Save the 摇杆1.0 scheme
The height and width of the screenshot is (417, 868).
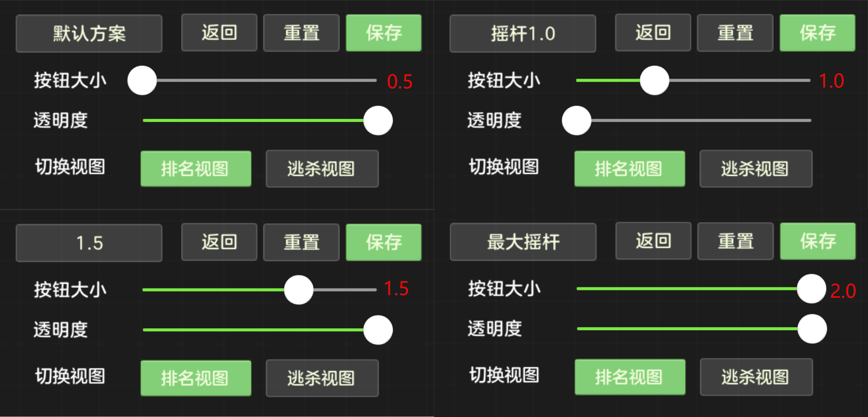click(x=817, y=33)
